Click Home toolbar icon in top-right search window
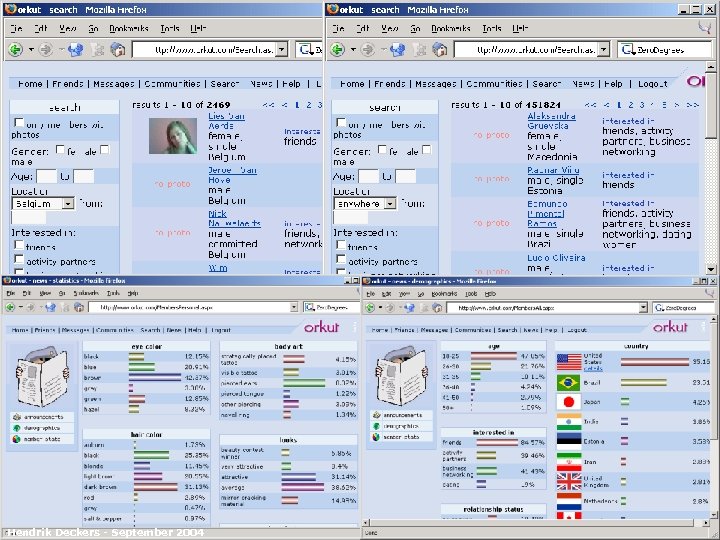 [x=440, y=49]
